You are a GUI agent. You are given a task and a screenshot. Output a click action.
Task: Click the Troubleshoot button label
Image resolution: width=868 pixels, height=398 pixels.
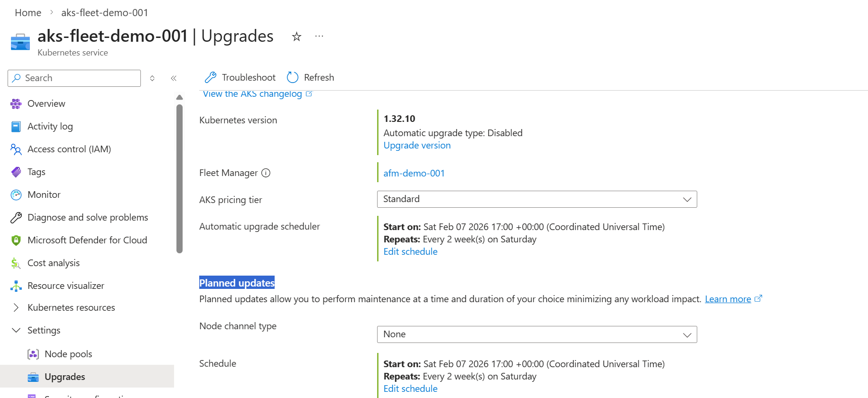[249, 77]
